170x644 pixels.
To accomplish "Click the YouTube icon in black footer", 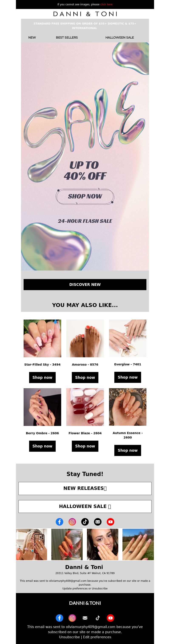I will coord(110,618).
